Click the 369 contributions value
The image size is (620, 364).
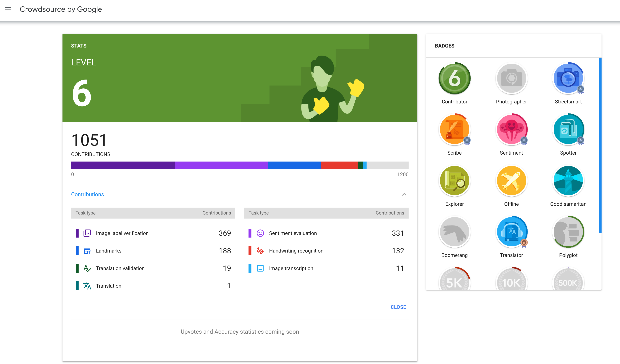point(225,233)
